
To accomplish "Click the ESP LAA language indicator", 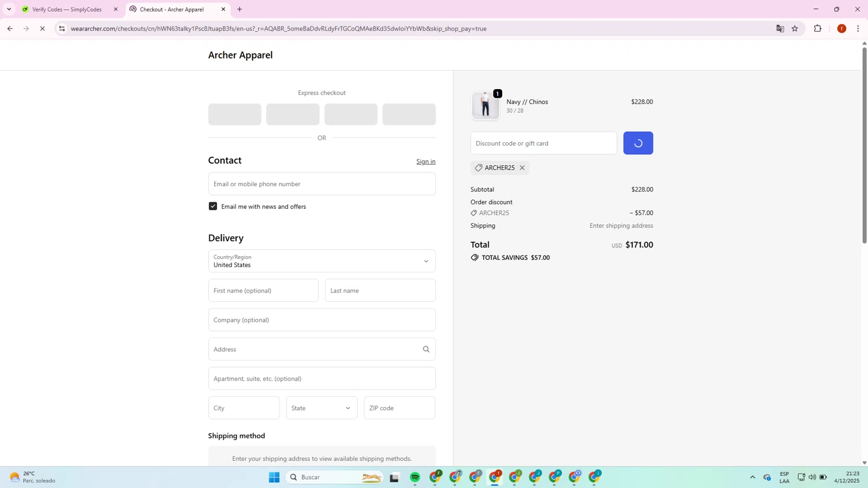I will point(784,478).
